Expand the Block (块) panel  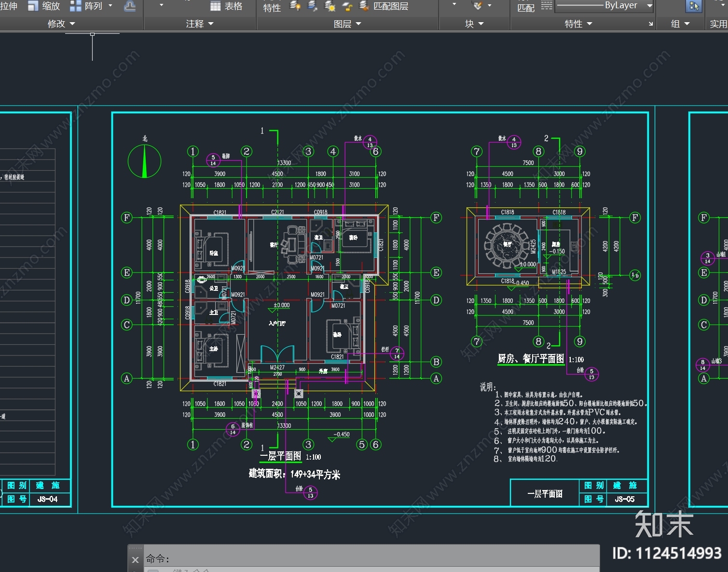(x=474, y=24)
